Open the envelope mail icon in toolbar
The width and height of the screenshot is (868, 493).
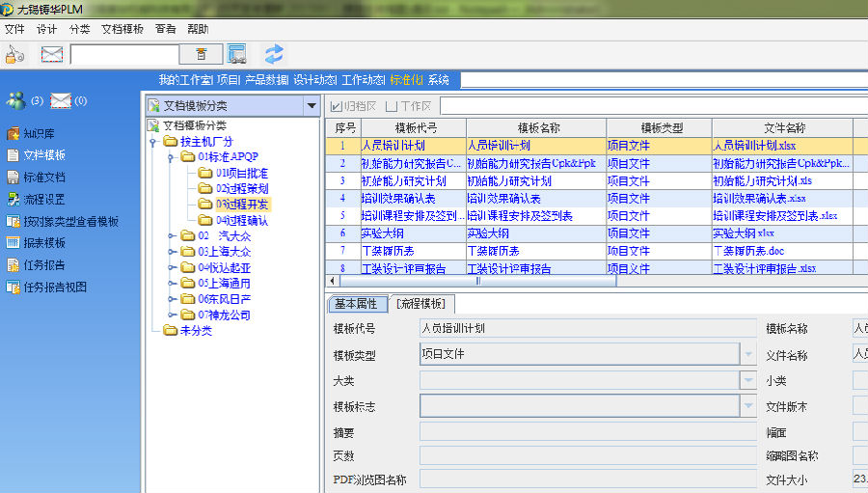pos(51,54)
